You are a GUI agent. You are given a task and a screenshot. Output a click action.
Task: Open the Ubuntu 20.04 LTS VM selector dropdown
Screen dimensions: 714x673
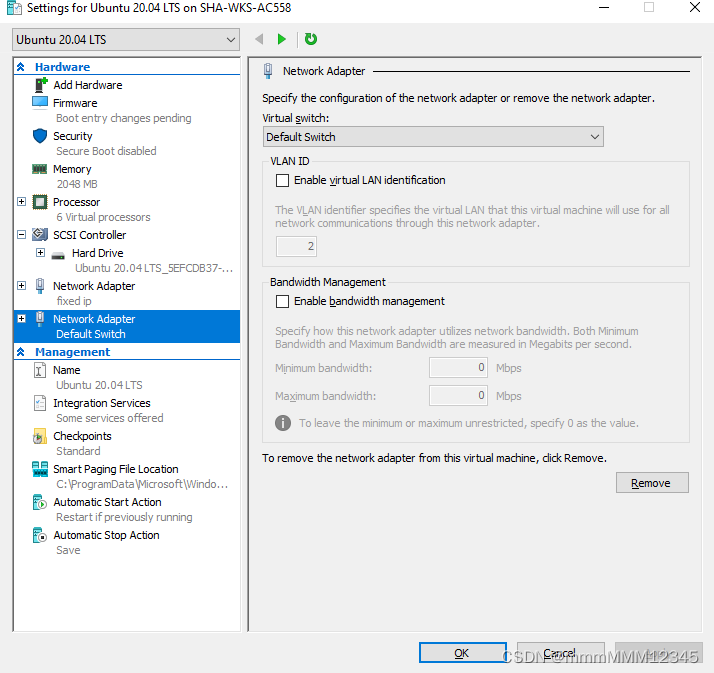point(126,40)
